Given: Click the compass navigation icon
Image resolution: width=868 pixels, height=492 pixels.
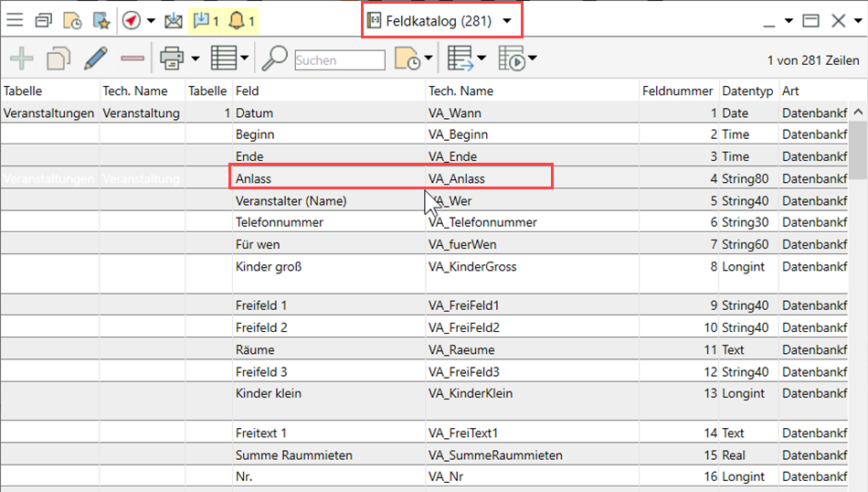Looking at the screenshot, I should 131,20.
